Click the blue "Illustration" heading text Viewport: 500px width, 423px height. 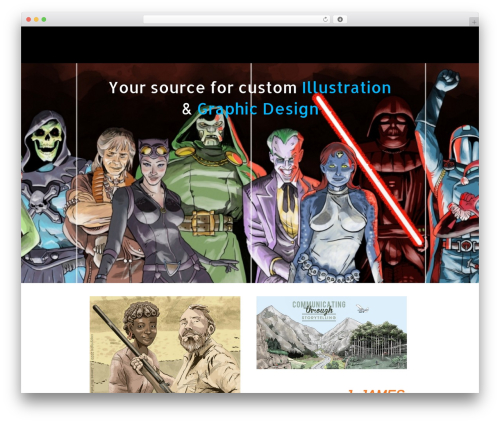click(x=346, y=88)
